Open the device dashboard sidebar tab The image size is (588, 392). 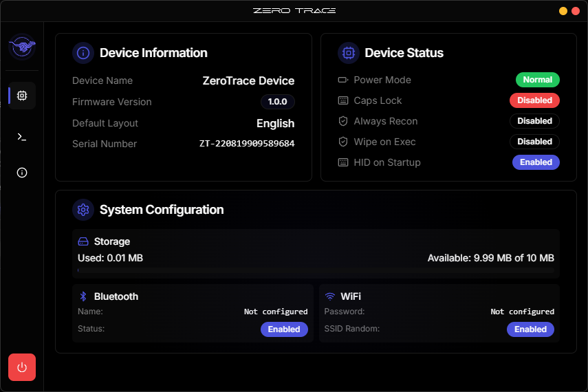point(22,96)
